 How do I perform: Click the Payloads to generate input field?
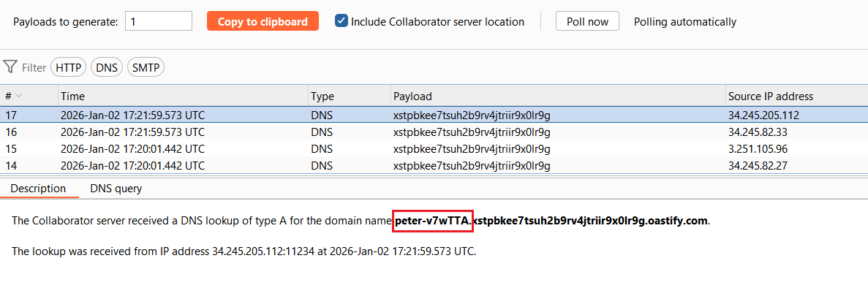click(x=159, y=22)
